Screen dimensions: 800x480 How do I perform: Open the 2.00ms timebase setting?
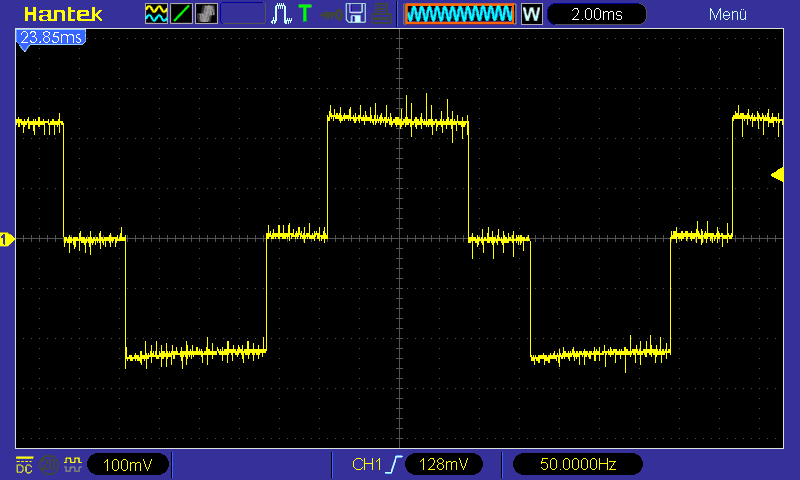(597, 14)
